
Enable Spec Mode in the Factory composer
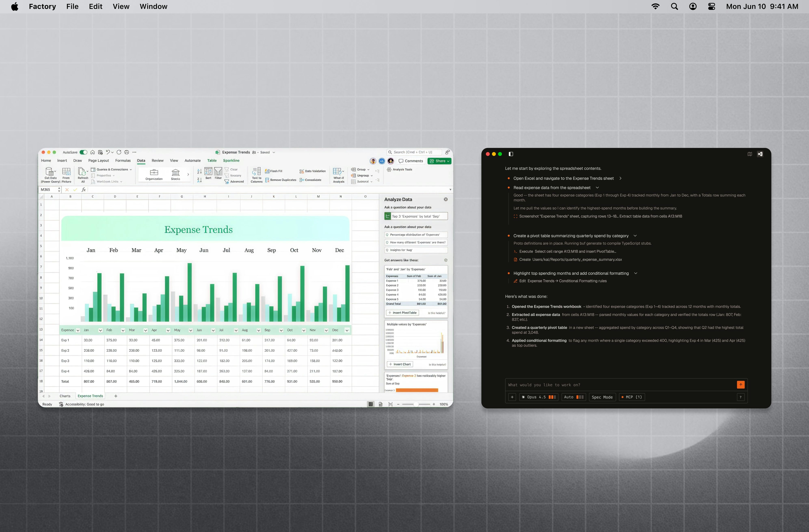pos(602,397)
